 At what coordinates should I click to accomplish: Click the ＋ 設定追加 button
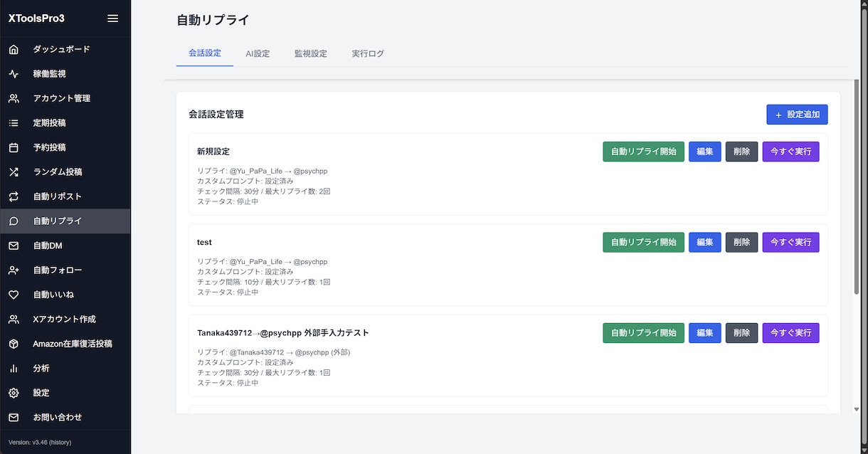797,115
